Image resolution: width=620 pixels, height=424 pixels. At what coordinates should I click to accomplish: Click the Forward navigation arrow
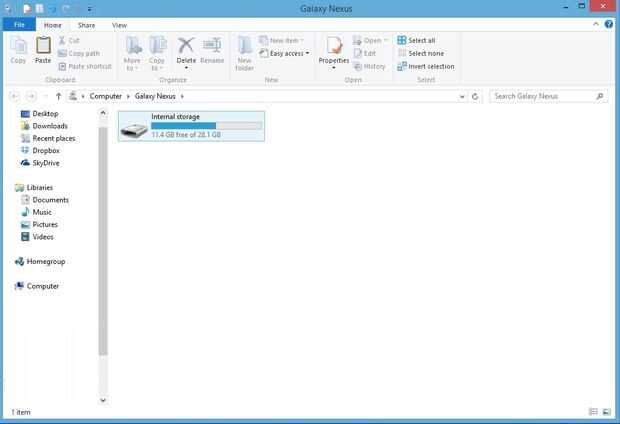[31, 96]
